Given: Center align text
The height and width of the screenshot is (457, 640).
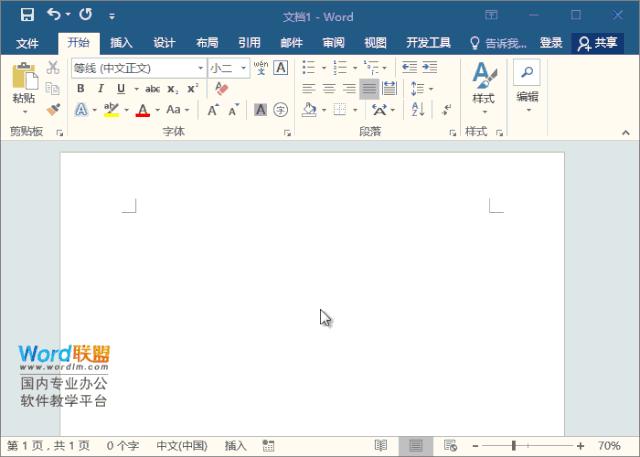Looking at the screenshot, I should tap(329, 88).
